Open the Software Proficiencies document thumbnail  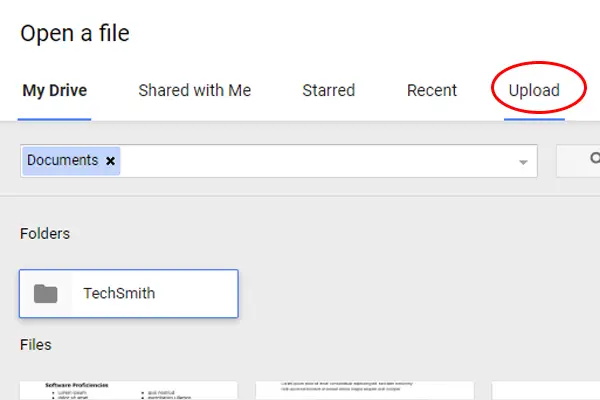pyautogui.click(x=129, y=390)
